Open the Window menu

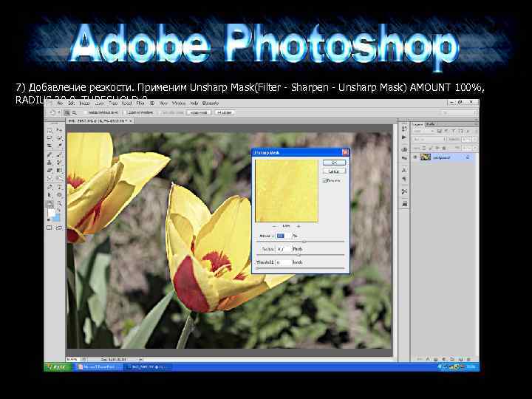pyautogui.click(x=179, y=103)
